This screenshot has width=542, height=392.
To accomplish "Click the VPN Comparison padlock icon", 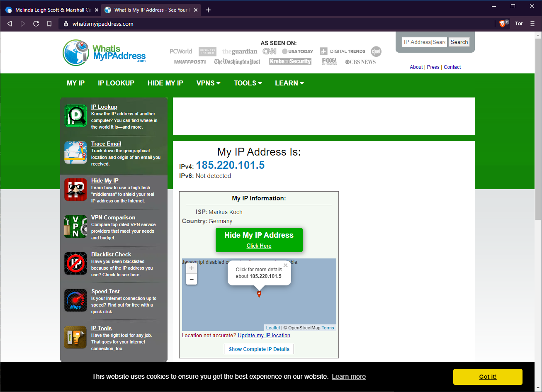I will tap(75, 226).
